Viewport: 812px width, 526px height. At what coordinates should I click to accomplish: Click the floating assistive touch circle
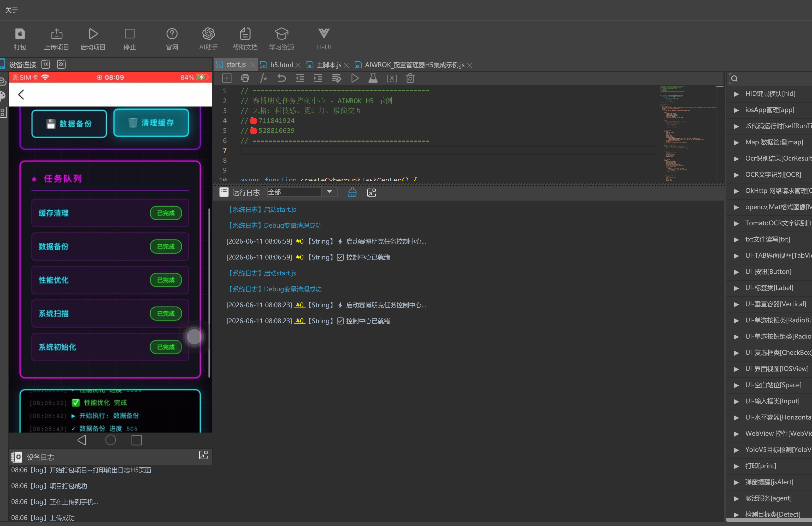[194, 337]
